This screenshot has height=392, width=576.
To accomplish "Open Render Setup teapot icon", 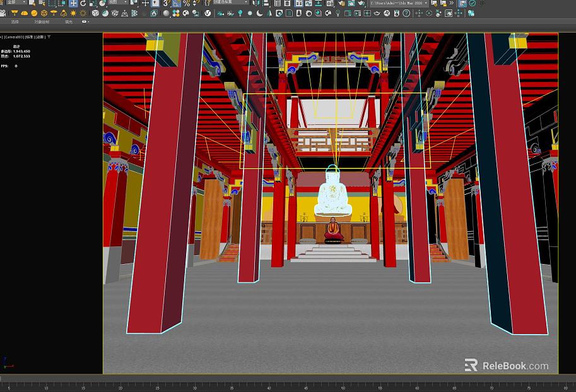I will point(342,3).
